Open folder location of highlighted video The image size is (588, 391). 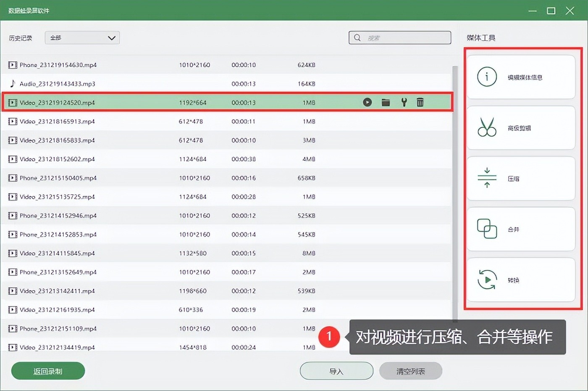click(386, 102)
